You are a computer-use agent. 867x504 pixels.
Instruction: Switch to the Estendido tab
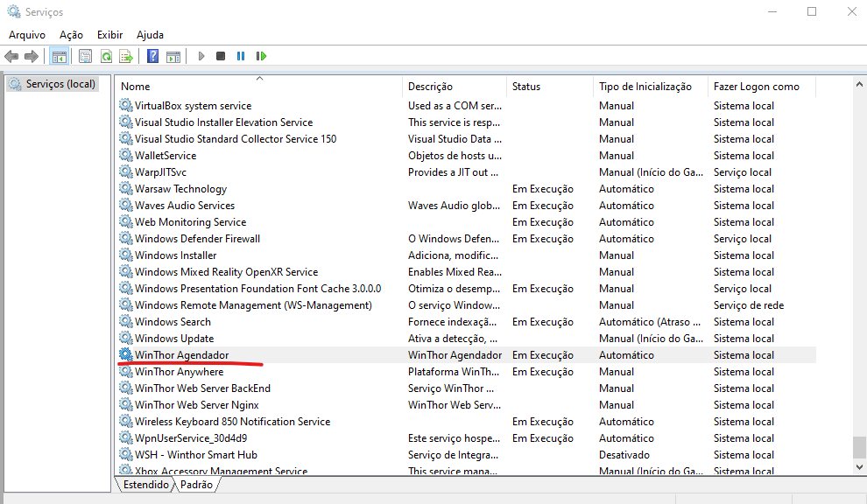point(146,485)
